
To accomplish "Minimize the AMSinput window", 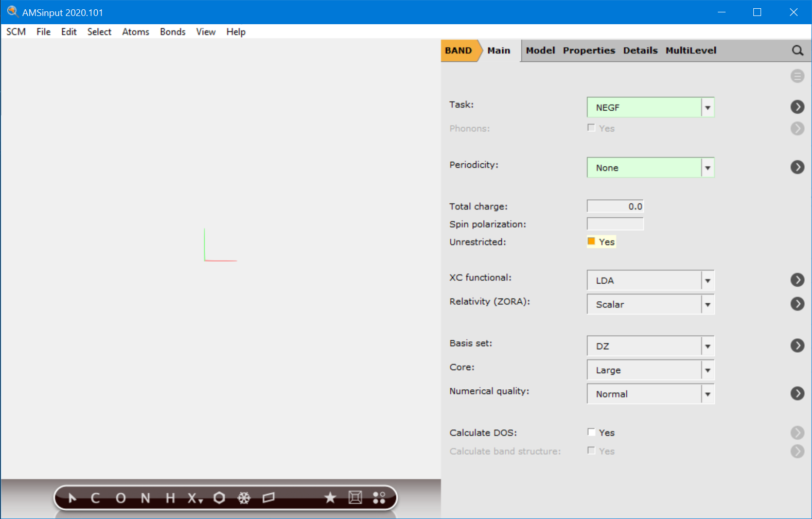I will (x=721, y=12).
